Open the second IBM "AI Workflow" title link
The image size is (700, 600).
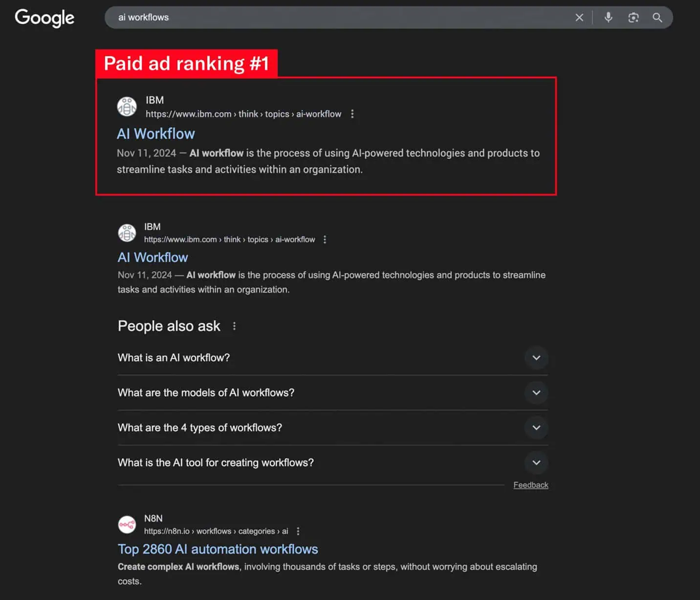(x=153, y=257)
